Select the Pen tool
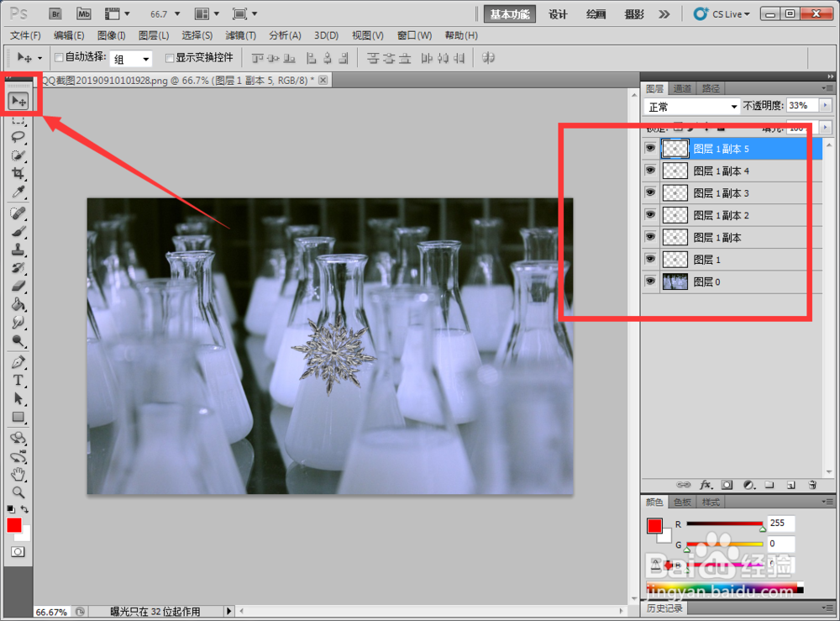Viewport: 840px width, 621px height. tap(18, 360)
